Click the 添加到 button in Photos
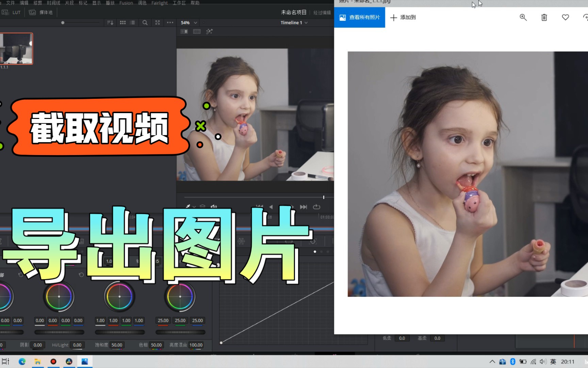The image size is (588, 368). click(403, 17)
